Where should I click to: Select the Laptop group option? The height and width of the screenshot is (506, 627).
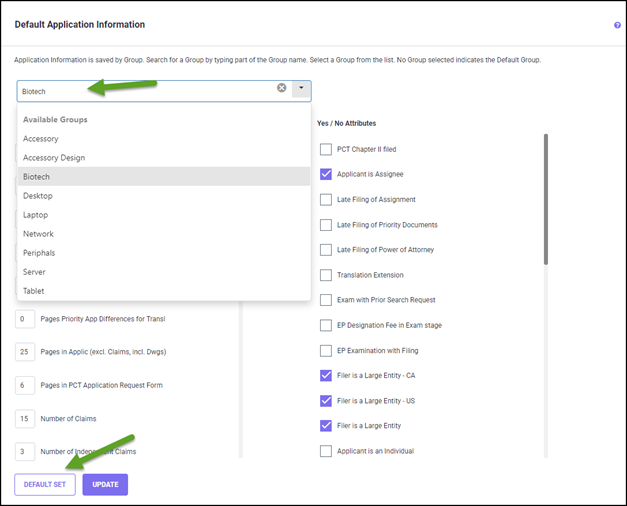click(36, 215)
